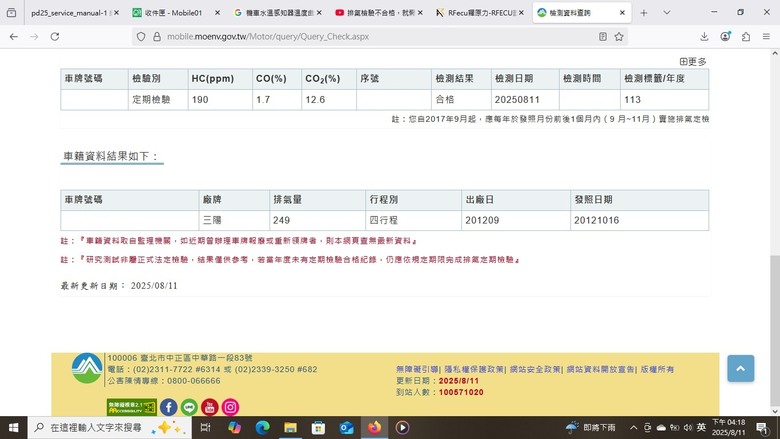Open the 隱私權保護政策 link
Image resolution: width=780 pixels, height=439 pixels.
(474, 369)
